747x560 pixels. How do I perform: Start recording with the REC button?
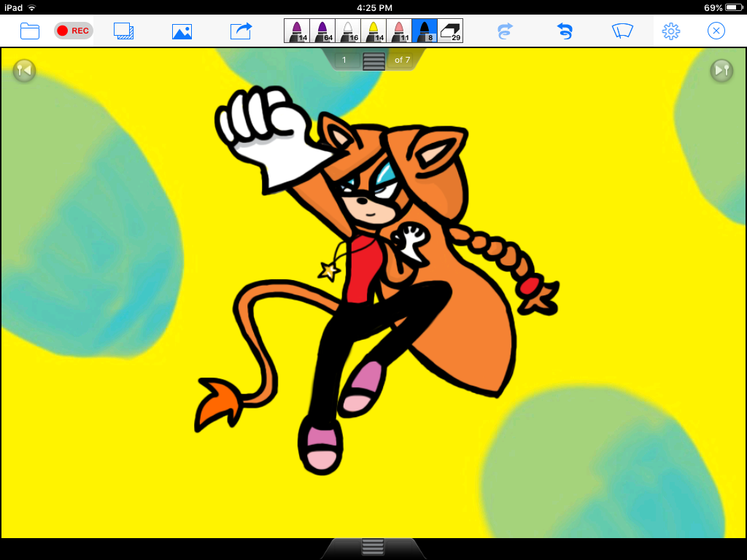(74, 31)
